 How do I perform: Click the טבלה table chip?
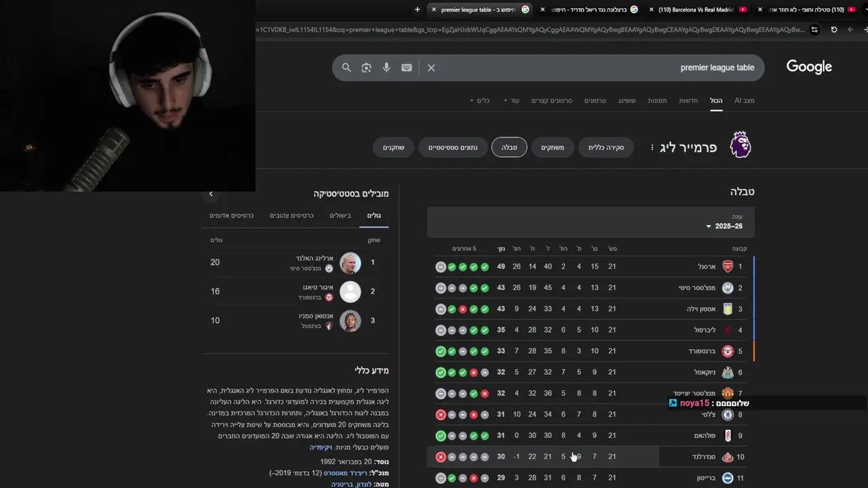[509, 147]
